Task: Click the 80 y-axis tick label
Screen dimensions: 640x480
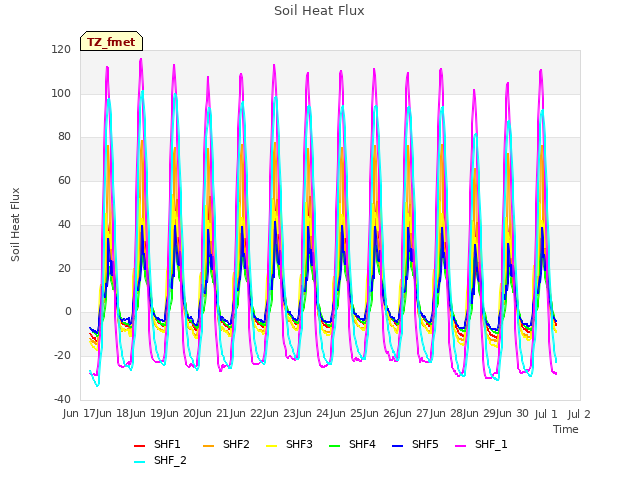Action: point(64,137)
